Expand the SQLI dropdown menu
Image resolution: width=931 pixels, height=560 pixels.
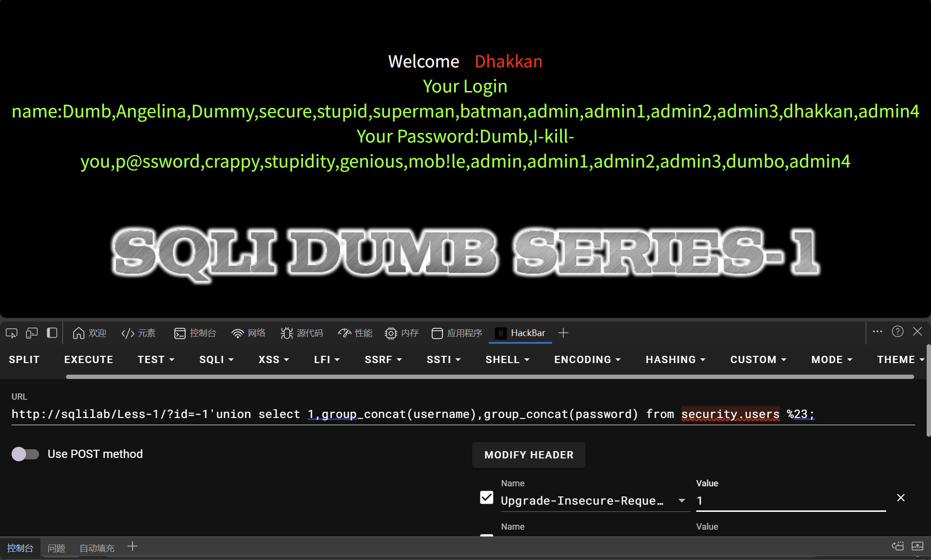[x=217, y=360]
